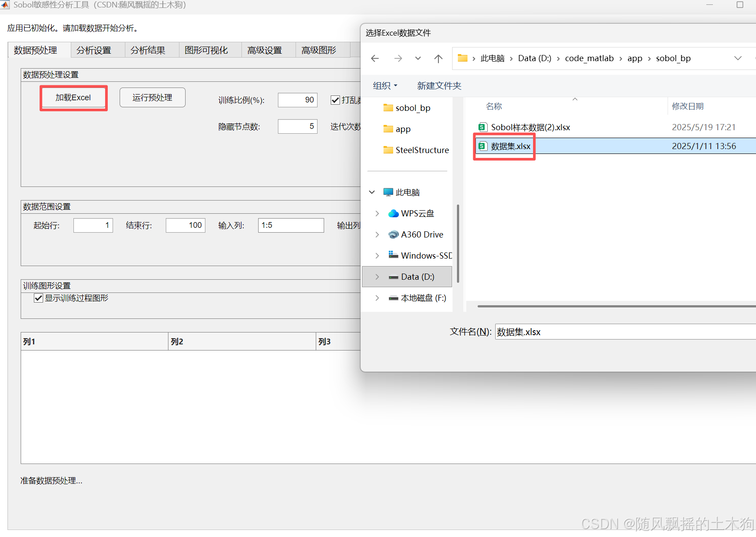Select app folder in quick access

pyautogui.click(x=397, y=129)
